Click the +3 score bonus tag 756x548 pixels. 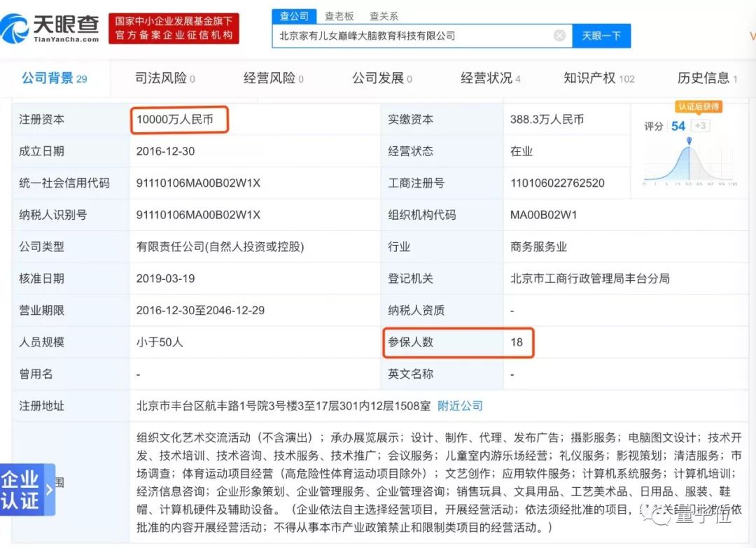pos(700,126)
